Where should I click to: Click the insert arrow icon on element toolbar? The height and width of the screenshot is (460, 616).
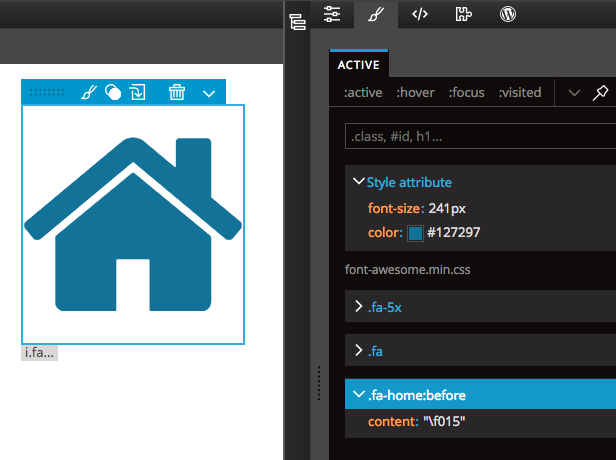click(x=138, y=92)
